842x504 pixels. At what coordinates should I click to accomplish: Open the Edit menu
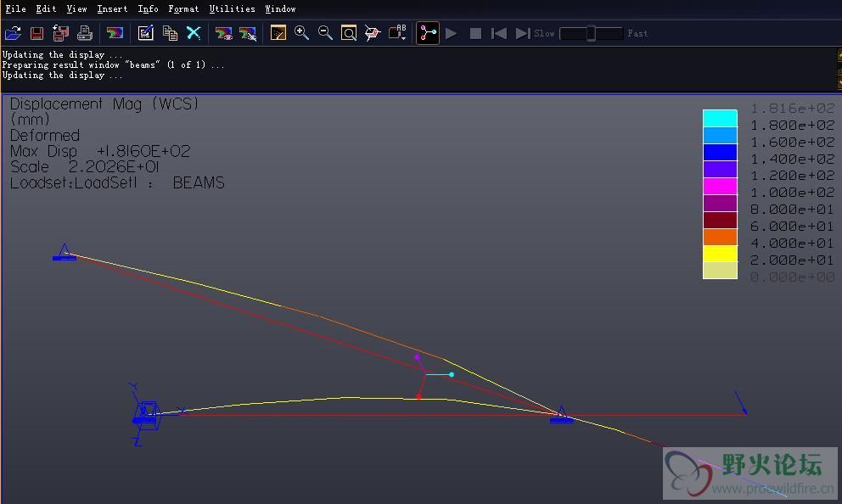[46, 8]
